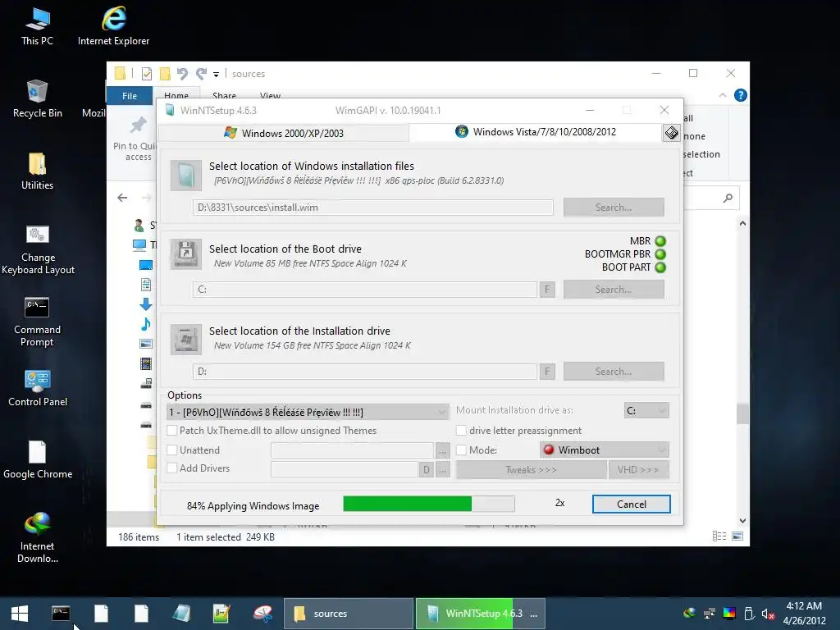Switch Explorer to large icons view
This screenshot has width=840, height=630.
click(x=737, y=536)
